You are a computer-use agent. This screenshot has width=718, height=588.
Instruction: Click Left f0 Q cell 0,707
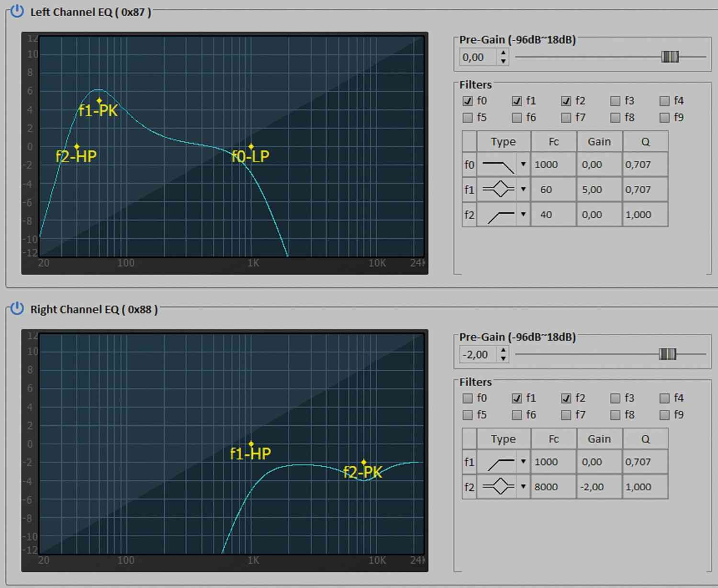pos(645,165)
